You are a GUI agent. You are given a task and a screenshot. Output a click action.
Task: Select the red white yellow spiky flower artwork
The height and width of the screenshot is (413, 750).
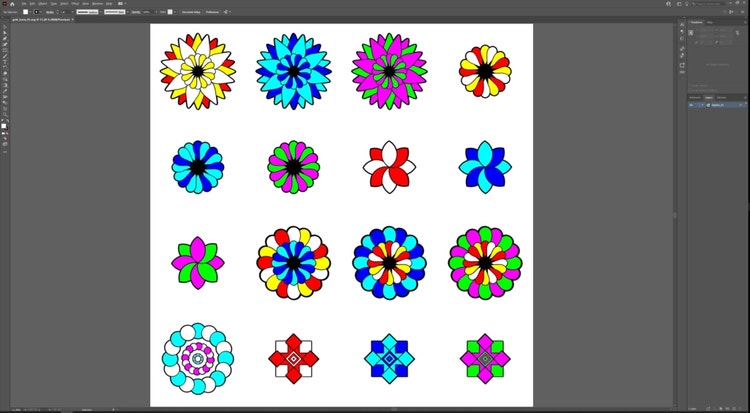coord(198,71)
